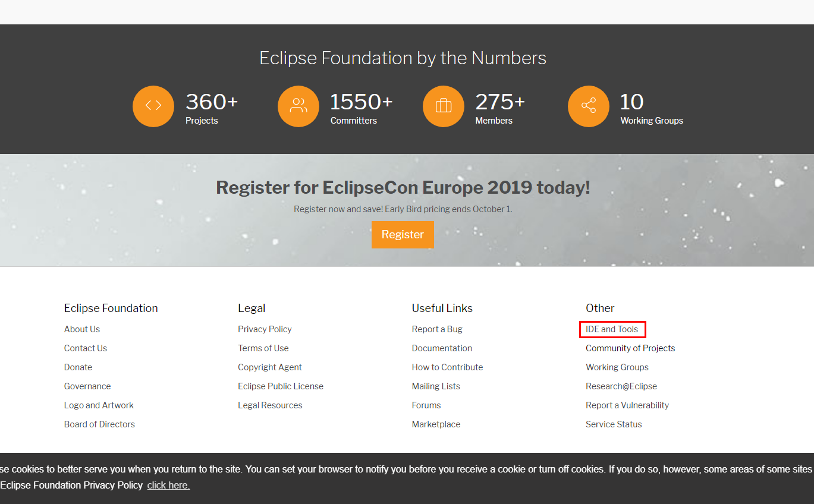814x504 pixels.
Task: Open the Contact Us link
Action: pos(86,348)
